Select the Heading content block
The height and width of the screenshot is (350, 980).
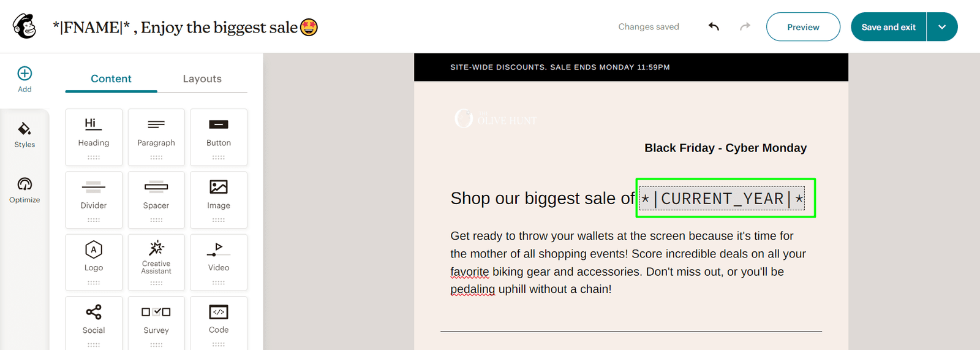[x=94, y=137]
